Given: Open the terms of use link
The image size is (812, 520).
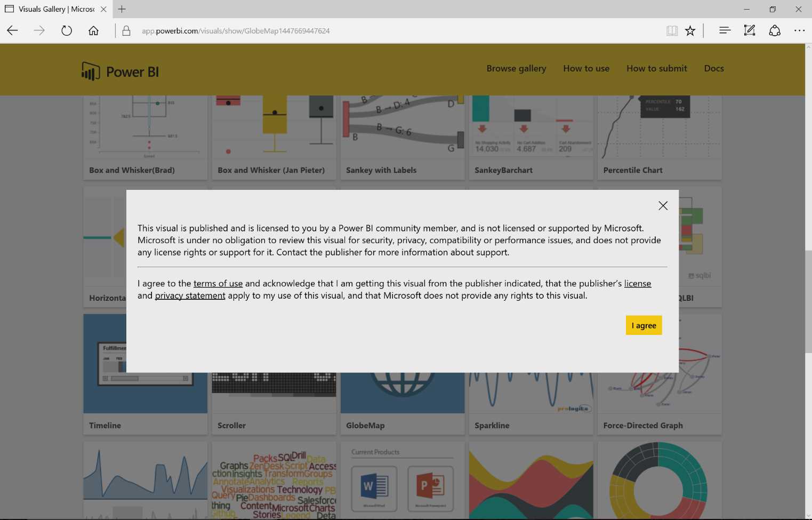Looking at the screenshot, I should tap(218, 283).
